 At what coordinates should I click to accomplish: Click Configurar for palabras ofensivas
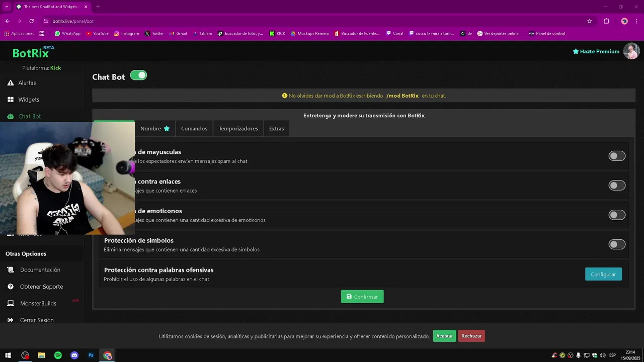point(603,274)
